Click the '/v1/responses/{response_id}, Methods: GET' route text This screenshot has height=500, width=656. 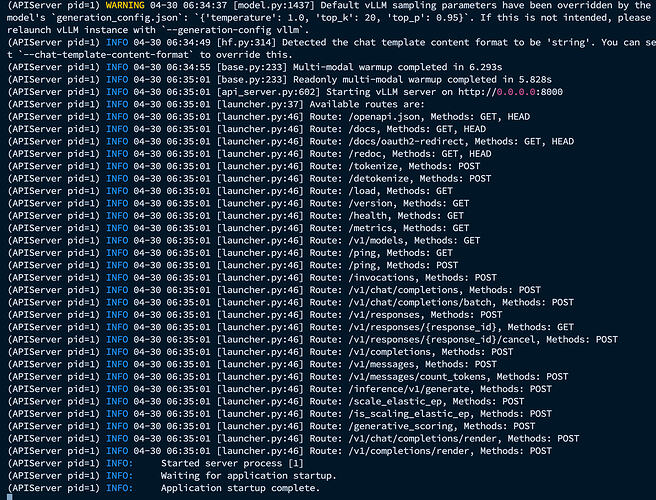click(x=461, y=327)
